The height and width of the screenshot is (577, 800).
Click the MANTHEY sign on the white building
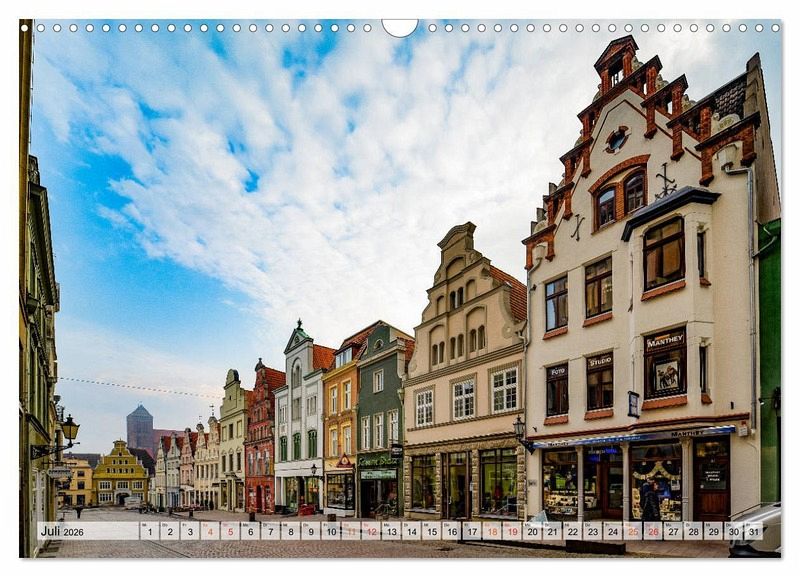pyautogui.click(x=665, y=342)
